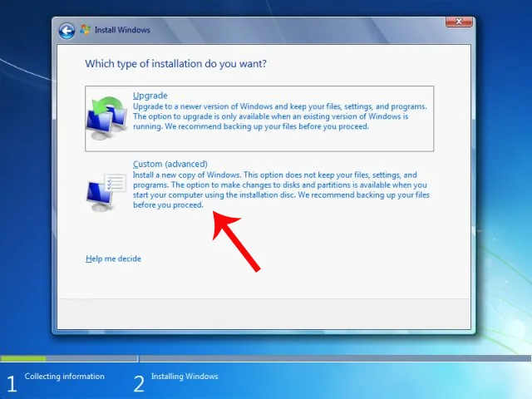Choose the Custom (advanced) option title
This screenshot has width=532, height=399.
point(170,164)
